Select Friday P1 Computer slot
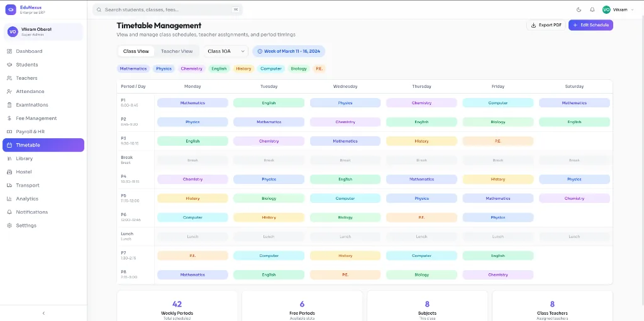Image resolution: width=644 pixels, height=321 pixels. (498, 103)
